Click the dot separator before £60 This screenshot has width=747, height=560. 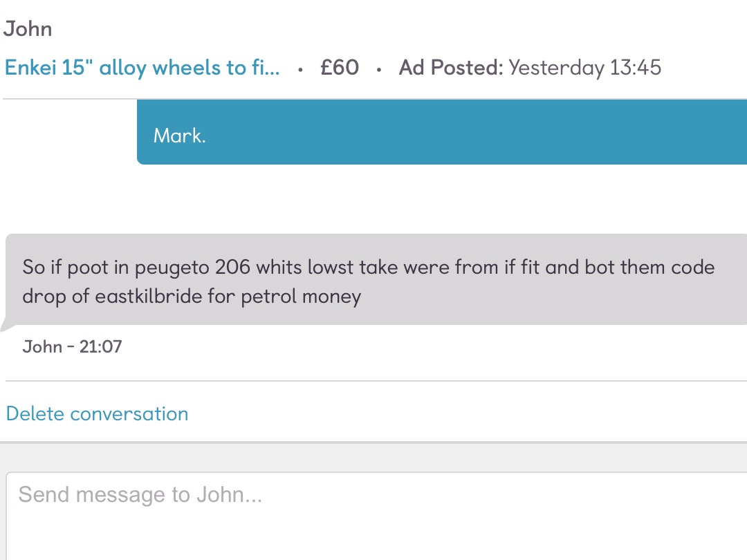point(300,70)
